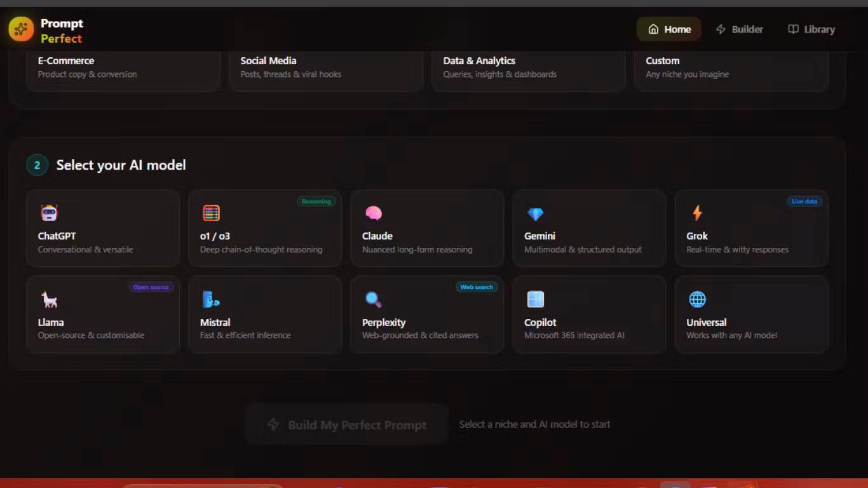Click the "Posts, threads & viral hooks" subtitle
Viewport: 868px width, 488px height.
click(x=291, y=74)
